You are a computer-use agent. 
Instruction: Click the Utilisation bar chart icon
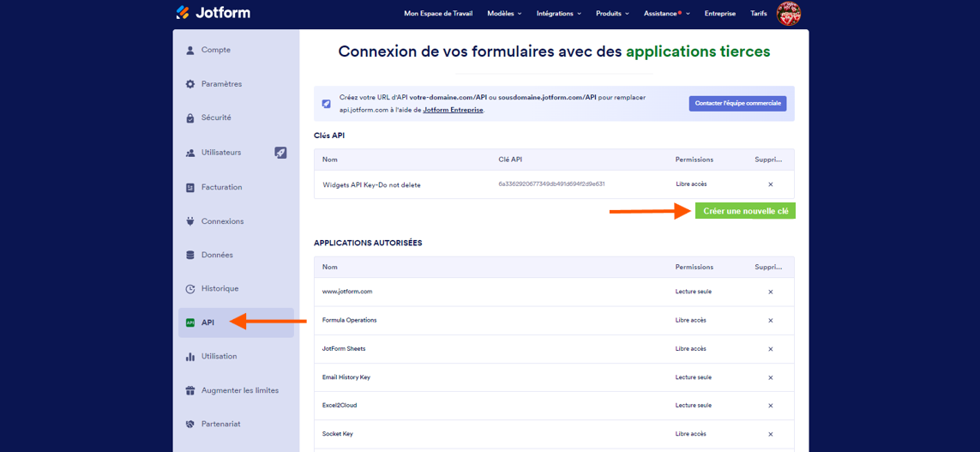(190, 356)
